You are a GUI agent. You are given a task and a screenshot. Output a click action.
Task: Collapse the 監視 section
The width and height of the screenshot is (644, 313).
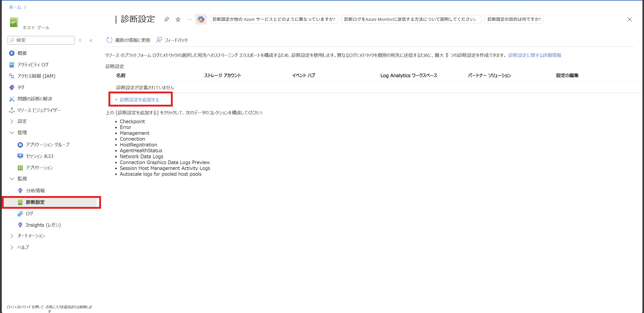pyautogui.click(x=12, y=179)
